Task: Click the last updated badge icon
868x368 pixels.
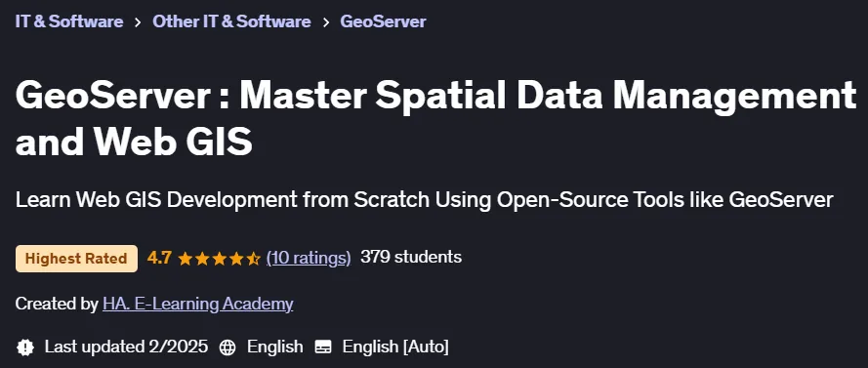Action: click(x=25, y=347)
